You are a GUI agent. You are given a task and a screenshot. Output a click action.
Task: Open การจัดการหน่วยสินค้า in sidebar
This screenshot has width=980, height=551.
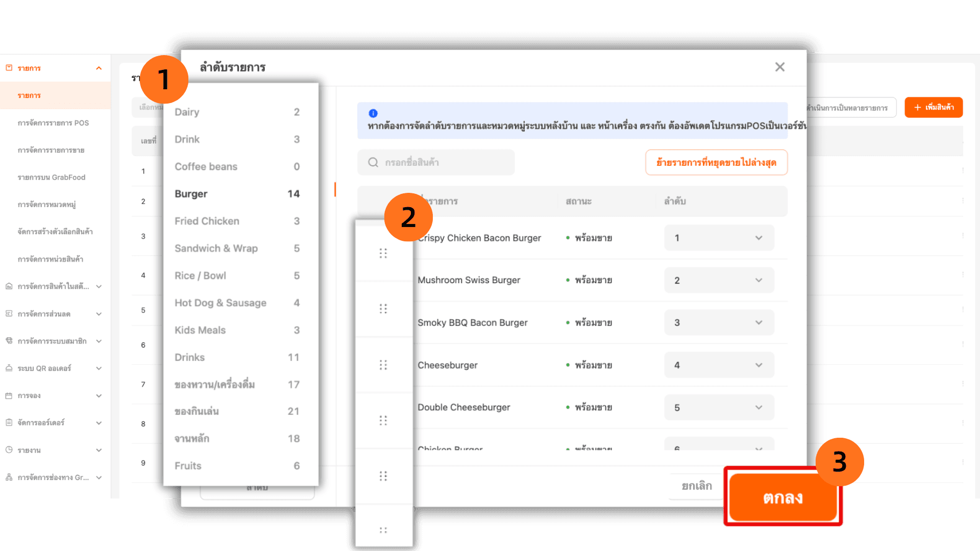coord(51,259)
